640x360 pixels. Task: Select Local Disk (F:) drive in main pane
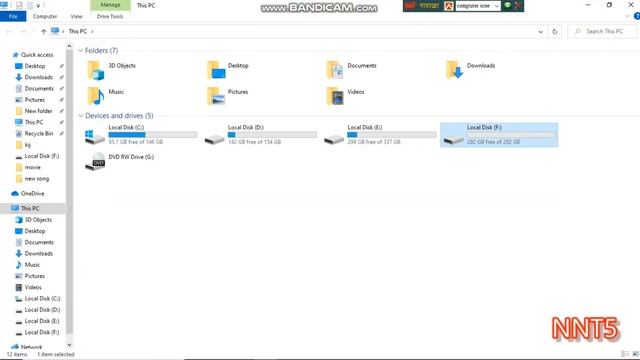coord(499,135)
